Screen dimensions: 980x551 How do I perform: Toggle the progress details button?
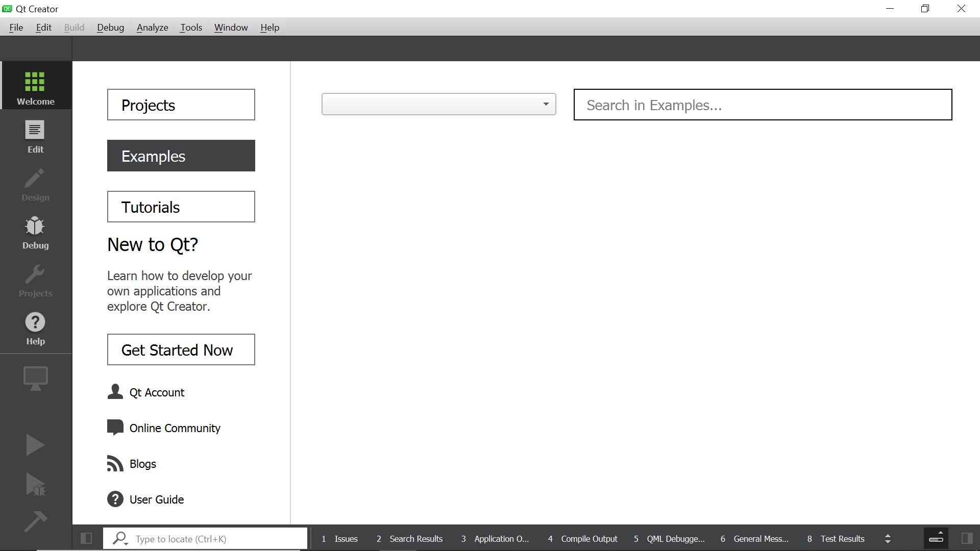click(936, 538)
